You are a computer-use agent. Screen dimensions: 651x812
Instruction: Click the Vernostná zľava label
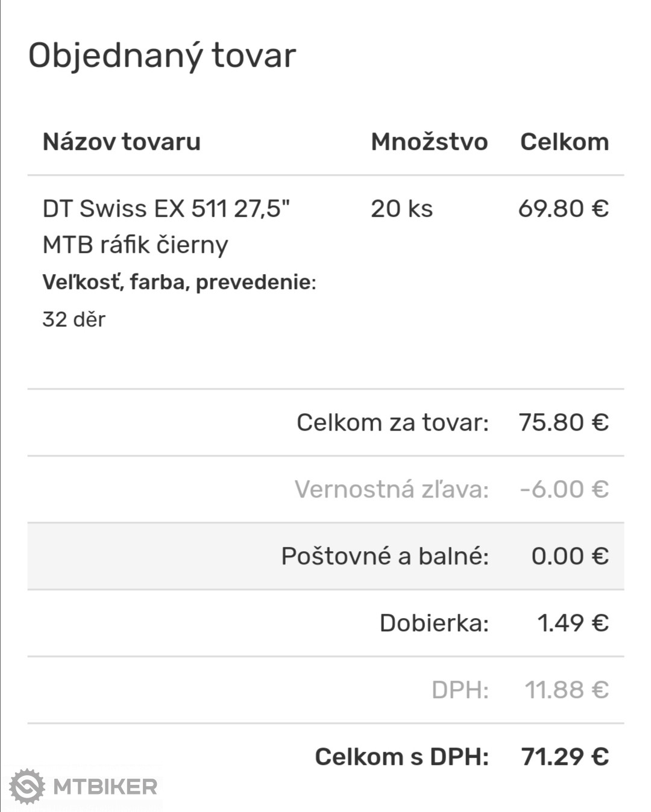coord(391,489)
